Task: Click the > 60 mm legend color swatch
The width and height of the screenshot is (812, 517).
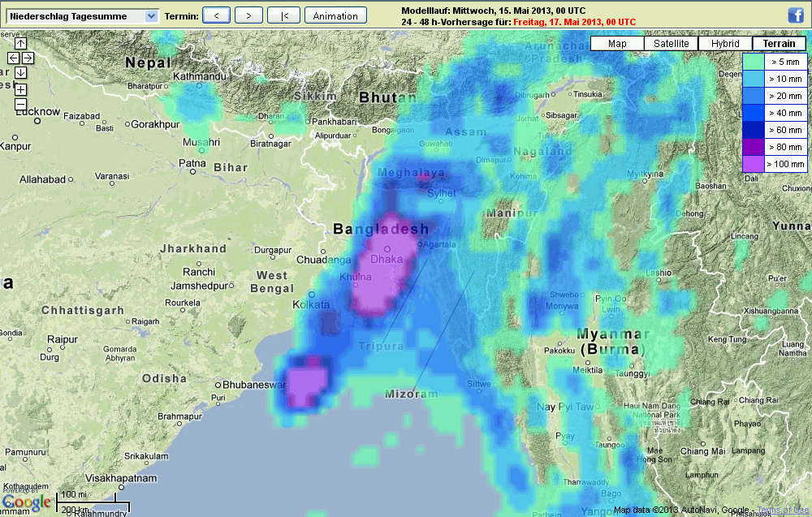Action: click(x=754, y=130)
